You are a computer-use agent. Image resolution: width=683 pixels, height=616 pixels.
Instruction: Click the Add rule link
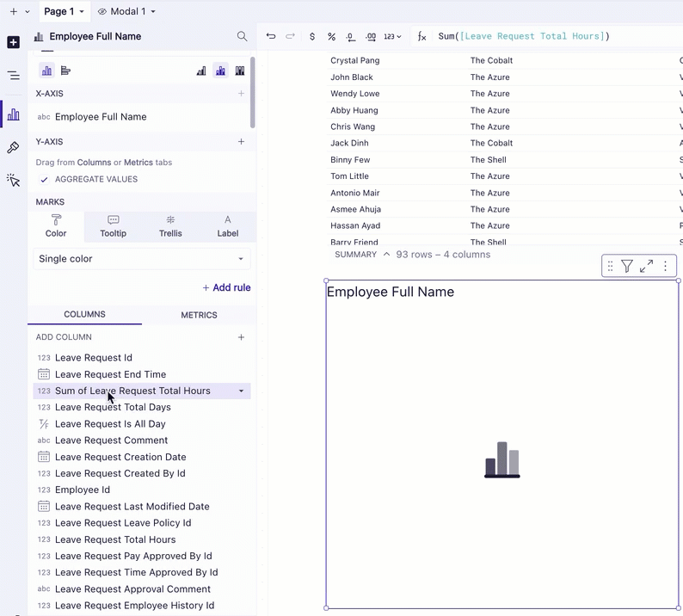[226, 287]
